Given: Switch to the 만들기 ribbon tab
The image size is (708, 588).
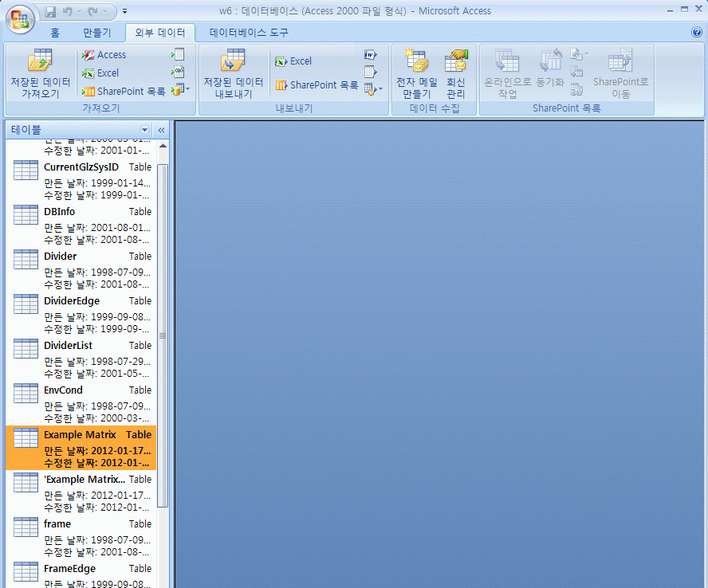Looking at the screenshot, I should pos(97,33).
